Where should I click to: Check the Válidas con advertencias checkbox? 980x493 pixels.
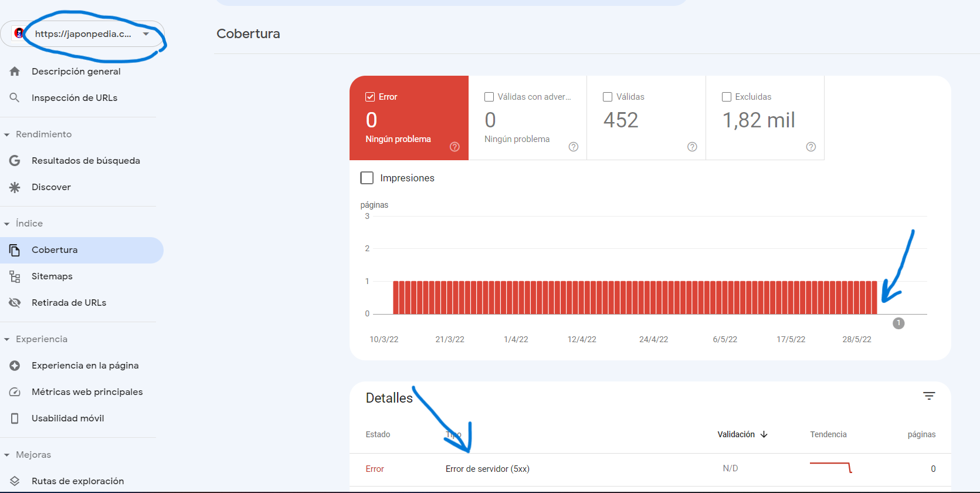489,97
